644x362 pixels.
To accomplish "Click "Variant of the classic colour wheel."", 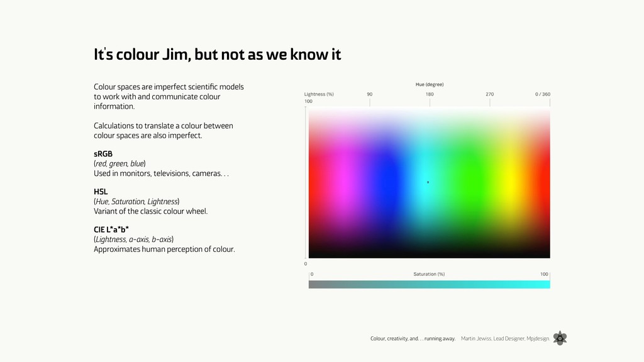I will (x=151, y=211).
